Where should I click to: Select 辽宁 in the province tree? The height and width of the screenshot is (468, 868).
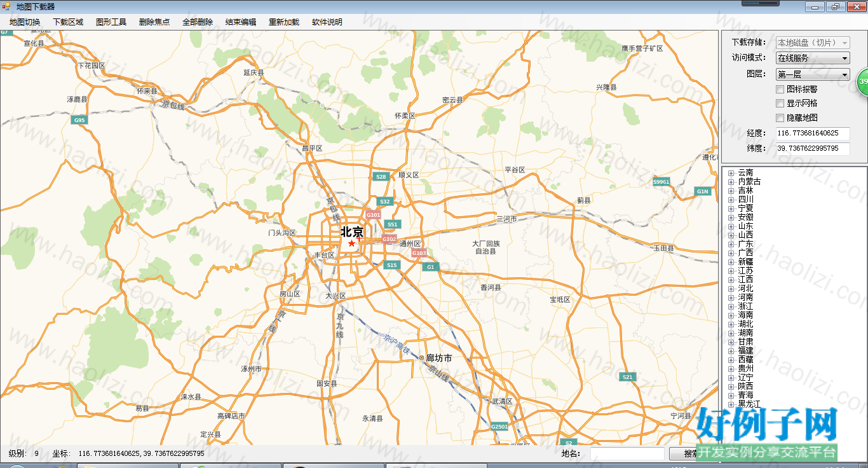(x=745, y=378)
